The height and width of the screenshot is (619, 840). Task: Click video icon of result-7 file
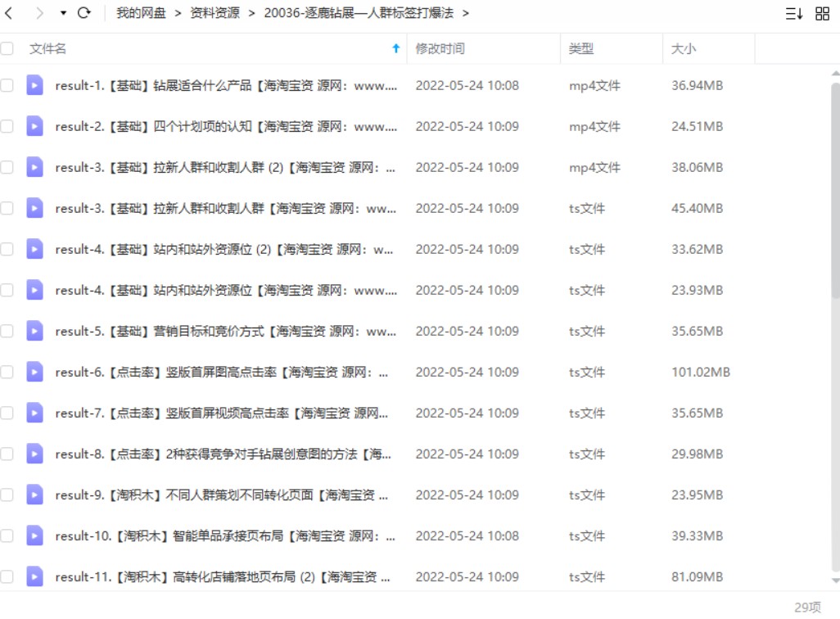coord(35,413)
